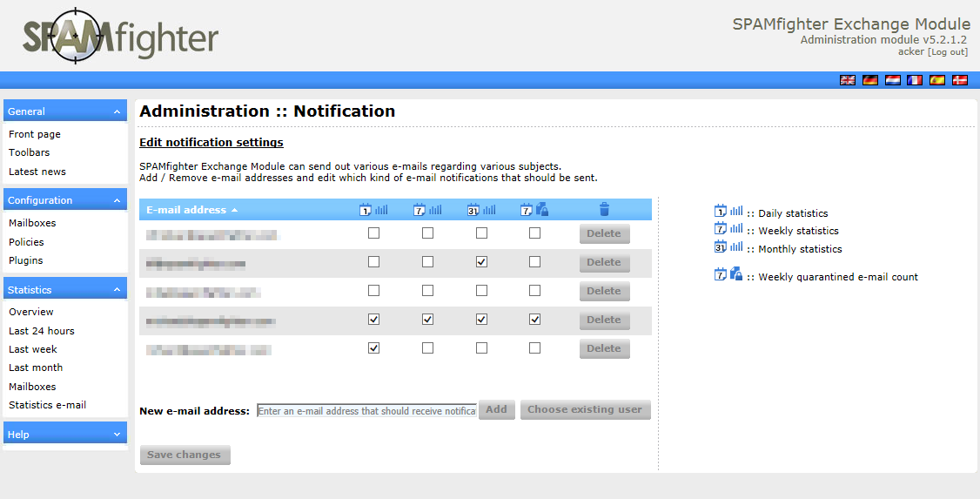Uncheck monthly statistics for the second address
This screenshot has height=499, width=980.
[481, 262]
